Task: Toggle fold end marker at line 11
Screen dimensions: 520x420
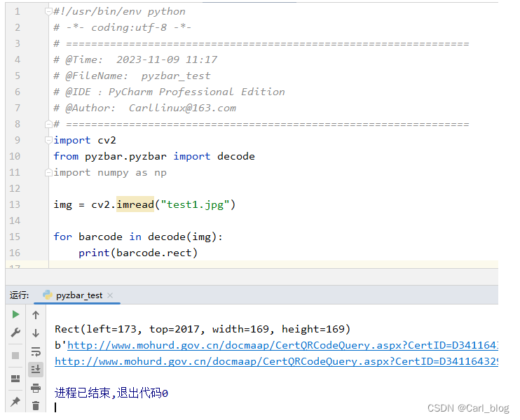Action: pyautogui.click(x=48, y=173)
